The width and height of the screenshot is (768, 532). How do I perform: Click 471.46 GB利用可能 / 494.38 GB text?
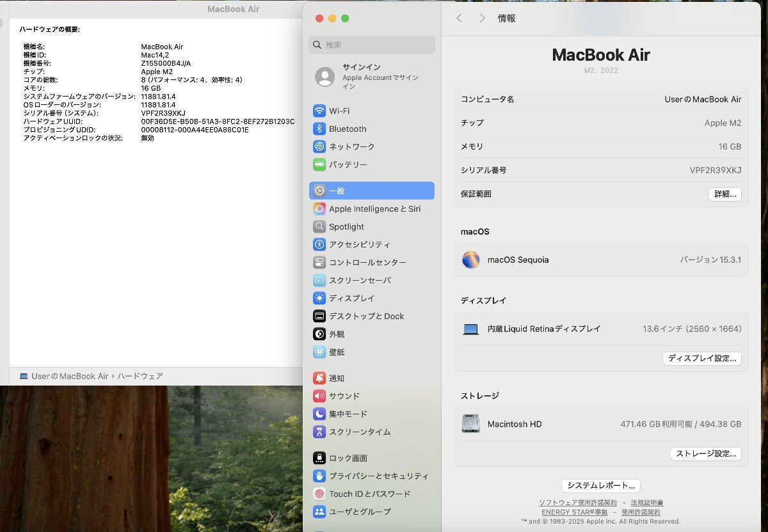pyautogui.click(x=681, y=424)
